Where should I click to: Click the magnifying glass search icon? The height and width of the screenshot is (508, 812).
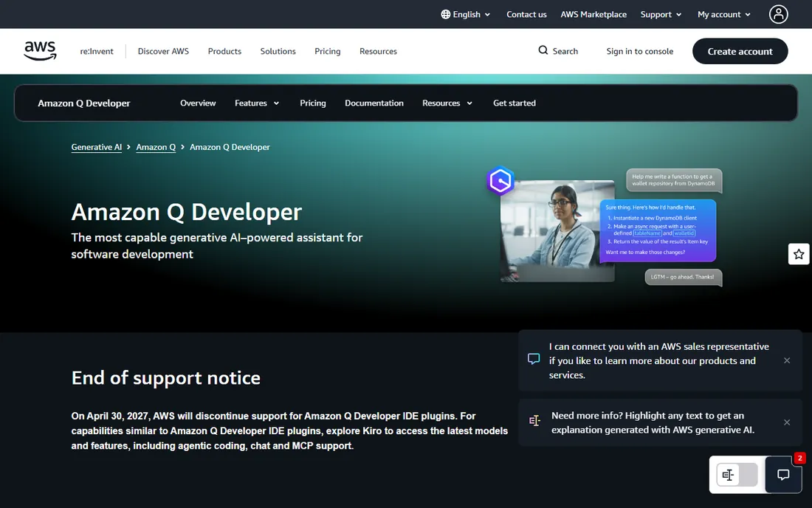coord(543,50)
